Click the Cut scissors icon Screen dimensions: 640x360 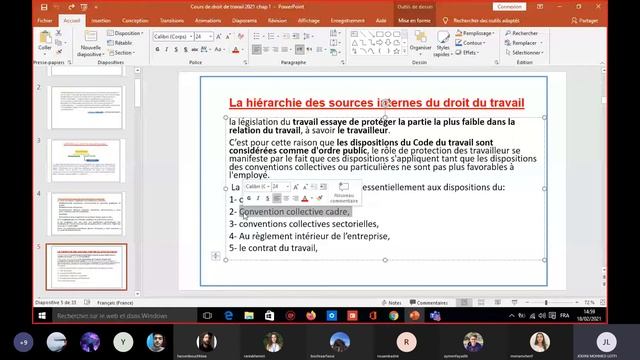[x=58, y=33]
